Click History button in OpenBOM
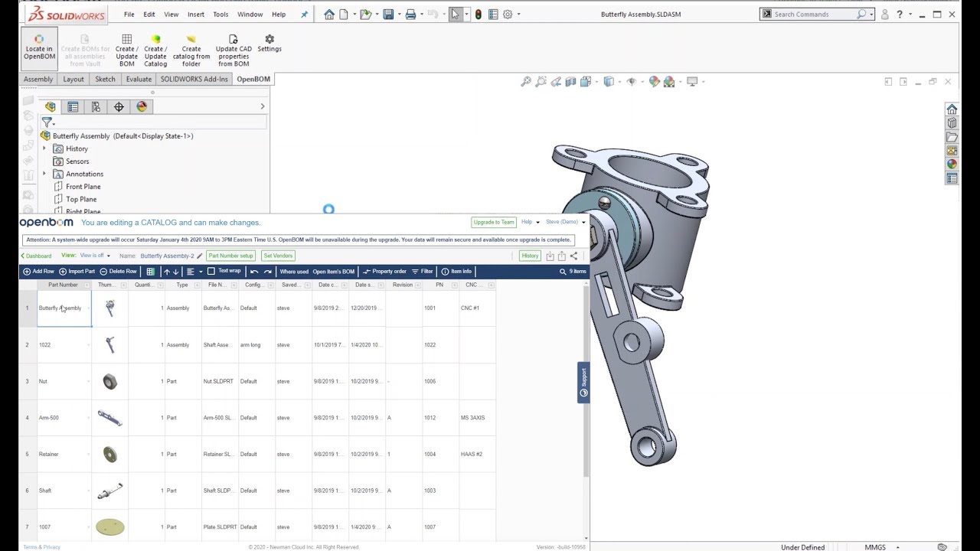This screenshot has width=980, height=551. coord(530,256)
